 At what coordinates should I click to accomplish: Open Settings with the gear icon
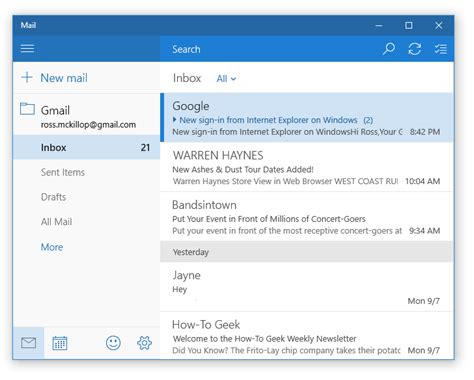click(144, 343)
